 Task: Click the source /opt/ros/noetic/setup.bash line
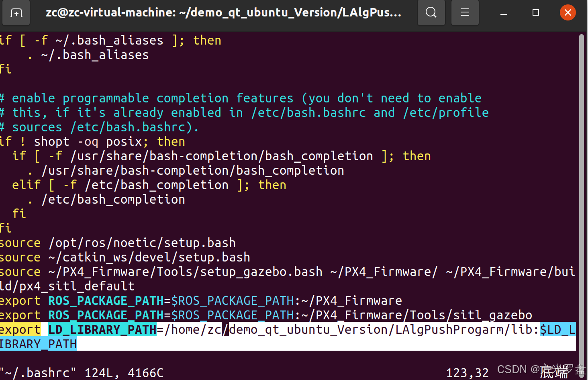coord(118,243)
